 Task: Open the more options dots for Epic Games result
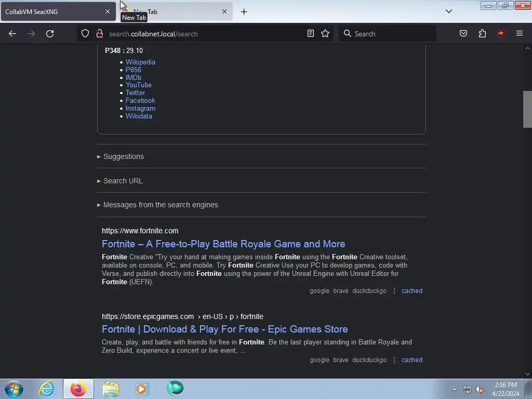[394, 360]
